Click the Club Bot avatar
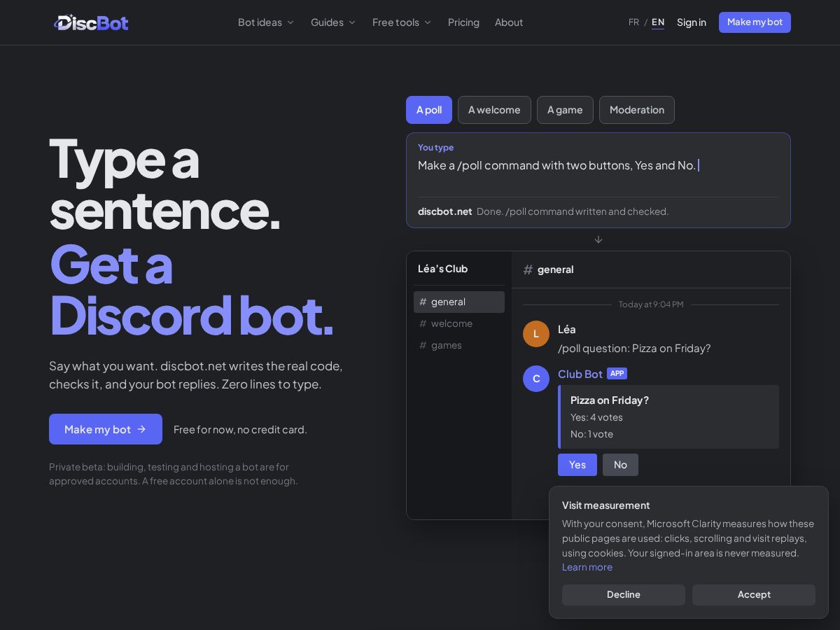840x630 pixels. coord(536,379)
